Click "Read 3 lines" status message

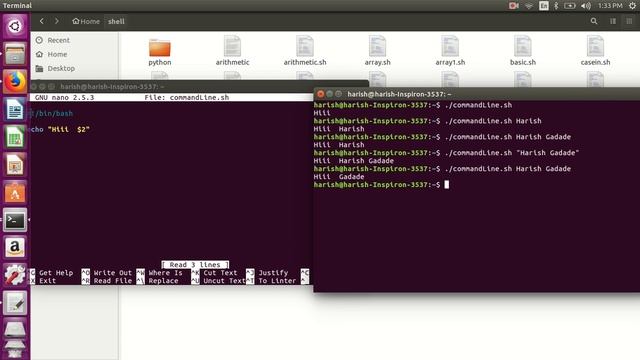195,264
